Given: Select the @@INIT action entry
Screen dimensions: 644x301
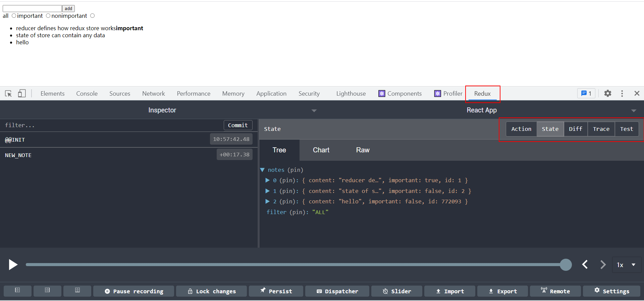Looking at the screenshot, I should pyautogui.click(x=129, y=140).
